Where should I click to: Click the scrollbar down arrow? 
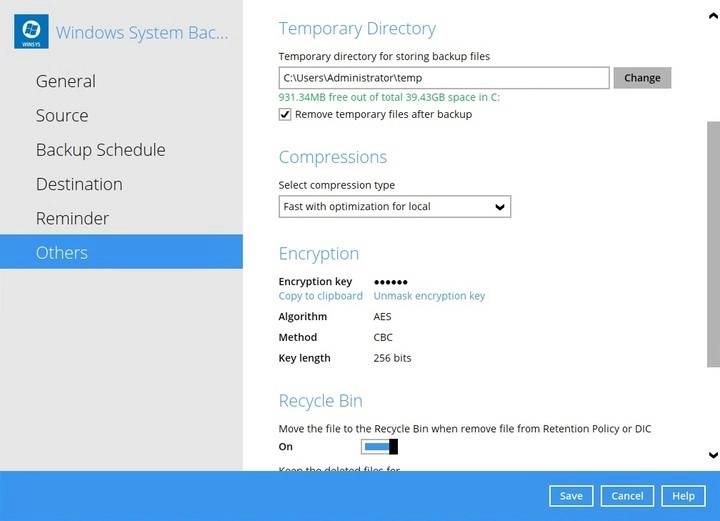(713, 456)
